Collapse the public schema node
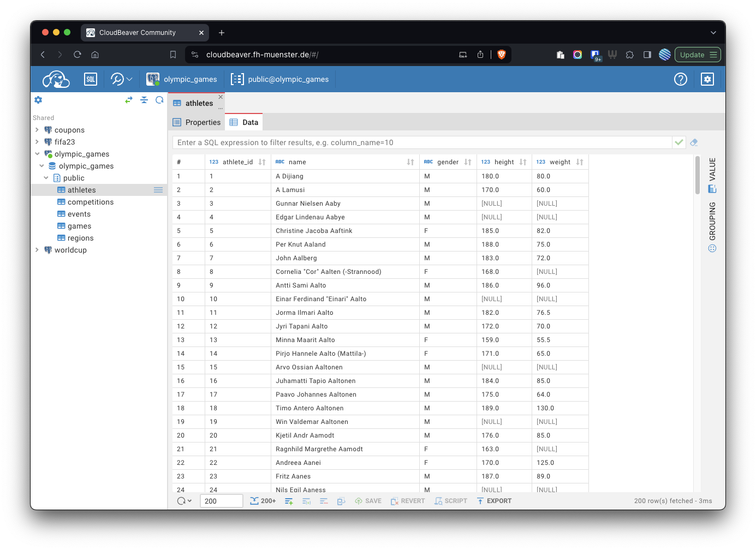Image resolution: width=756 pixels, height=550 pixels. [x=46, y=178]
